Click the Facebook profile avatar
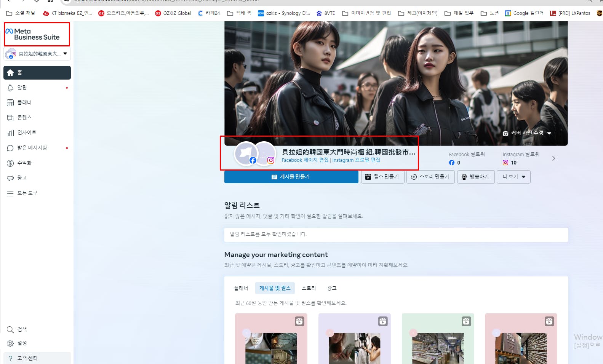The height and width of the screenshot is (364, 603). point(246,153)
